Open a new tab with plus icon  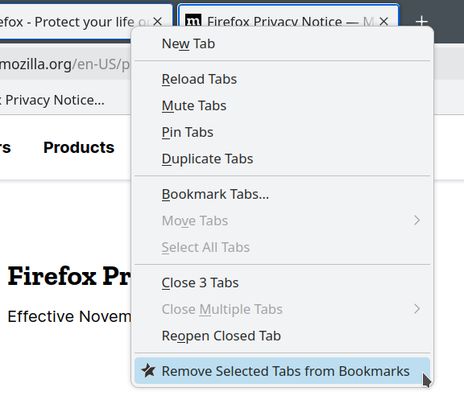pyautogui.click(x=422, y=22)
